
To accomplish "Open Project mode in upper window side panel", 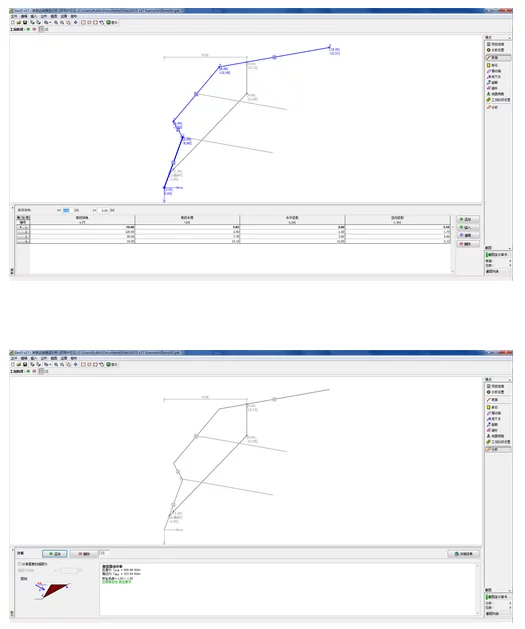I will (497, 44).
